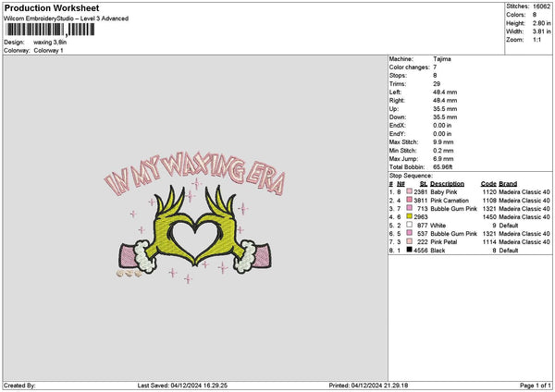Image resolution: width=555 pixels, height=392 pixels.
Task: Click the design name 'waxing 3,8in'
Action: point(50,43)
